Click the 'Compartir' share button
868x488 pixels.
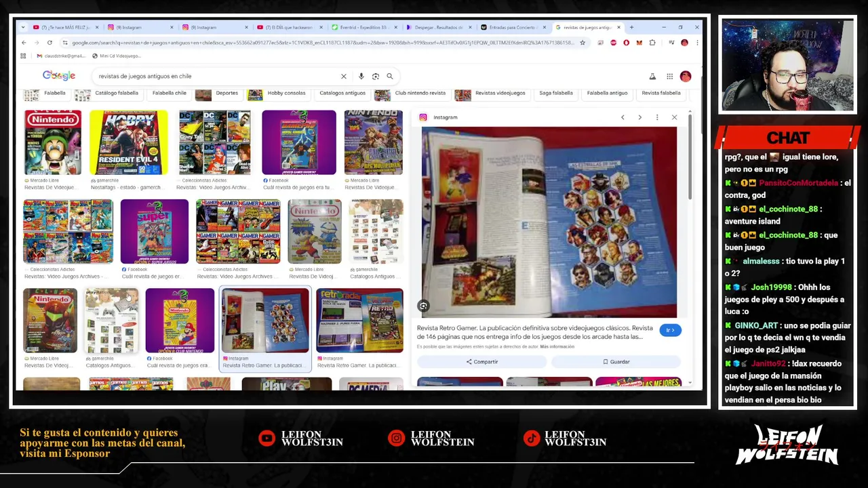click(x=482, y=362)
